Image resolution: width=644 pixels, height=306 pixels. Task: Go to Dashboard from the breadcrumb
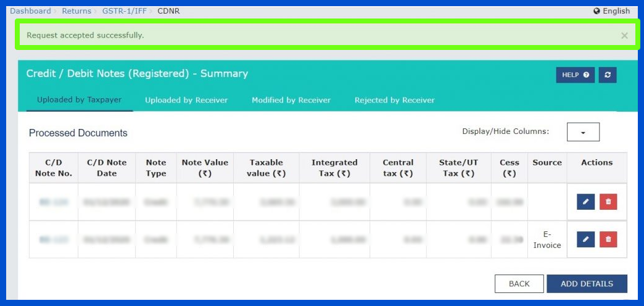click(30, 11)
